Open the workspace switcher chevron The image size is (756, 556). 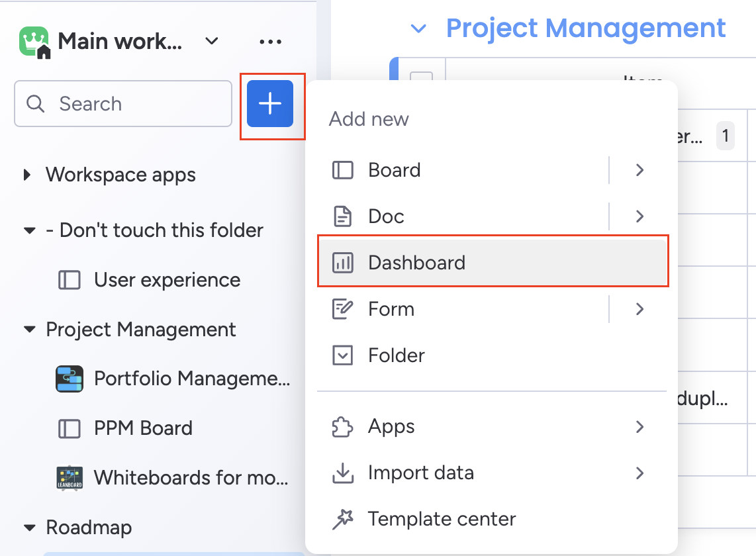pyautogui.click(x=211, y=41)
